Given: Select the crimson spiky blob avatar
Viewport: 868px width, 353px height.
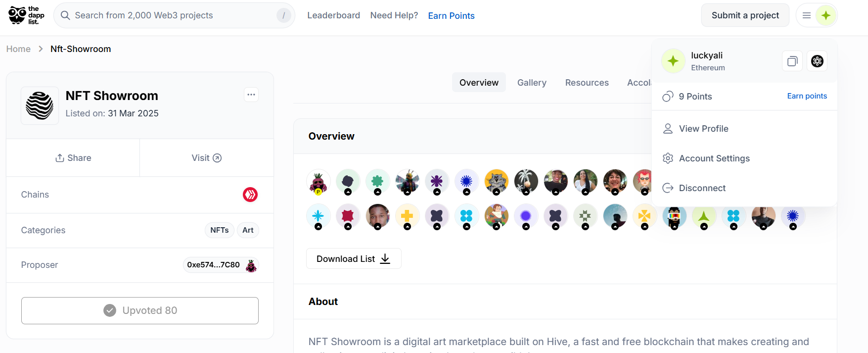Looking at the screenshot, I should point(348,216).
